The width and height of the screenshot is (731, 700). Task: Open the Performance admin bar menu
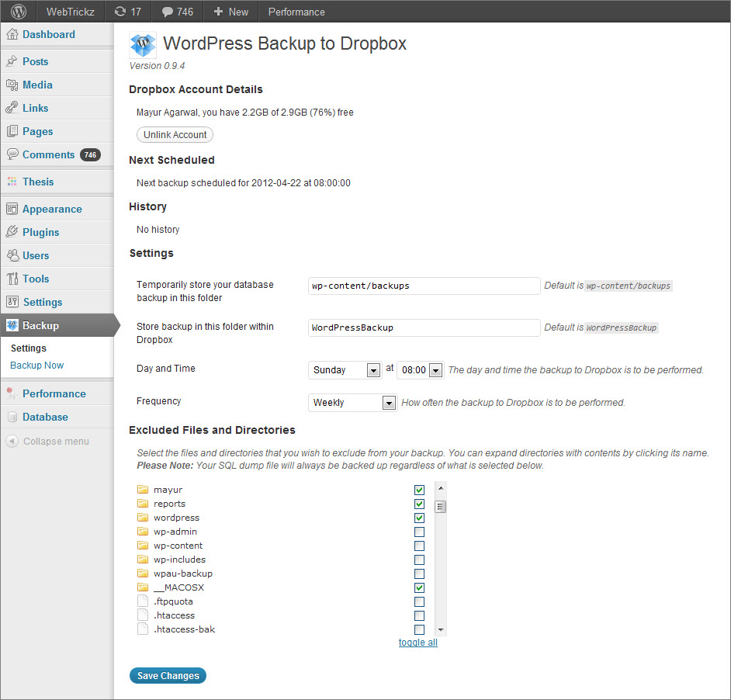click(296, 12)
